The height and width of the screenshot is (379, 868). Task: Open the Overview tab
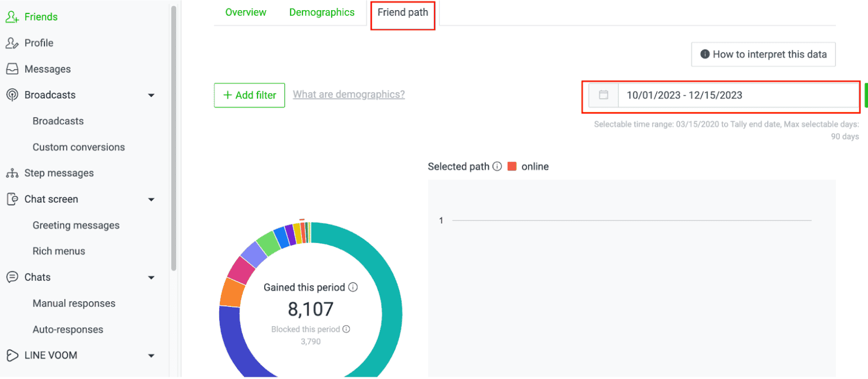[x=246, y=12]
